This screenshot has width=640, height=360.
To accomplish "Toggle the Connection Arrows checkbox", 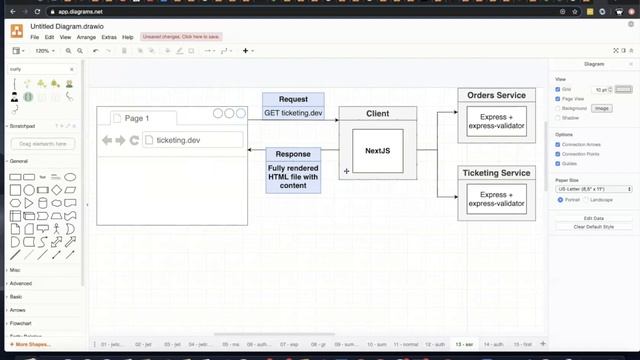I will 558,144.
